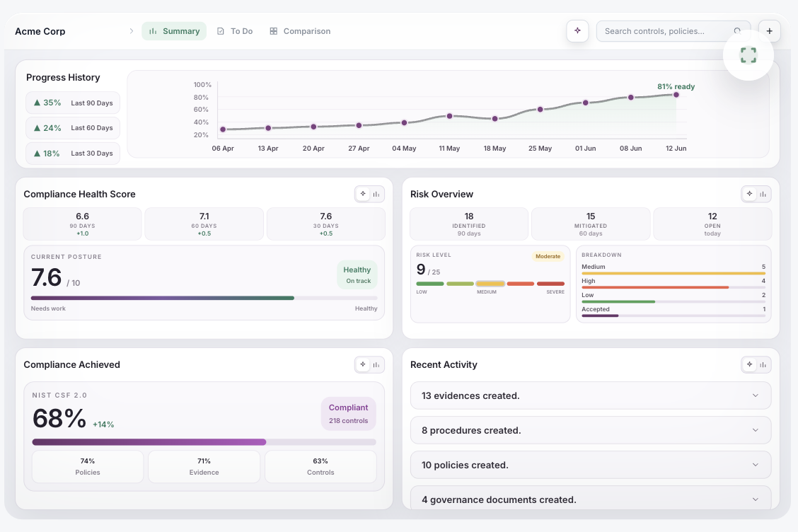Expand the 10 policies created row
Image resolution: width=798 pixels, height=532 pixels.
tap(590, 465)
